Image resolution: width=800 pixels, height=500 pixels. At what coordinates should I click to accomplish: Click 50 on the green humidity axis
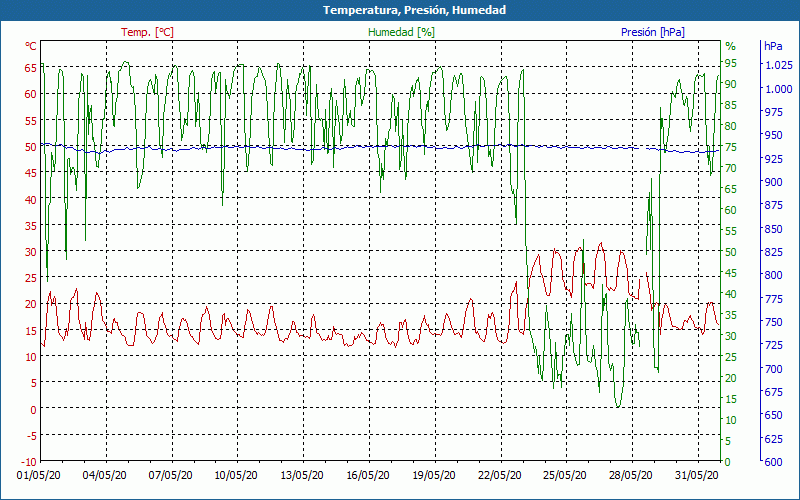tap(731, 252)
